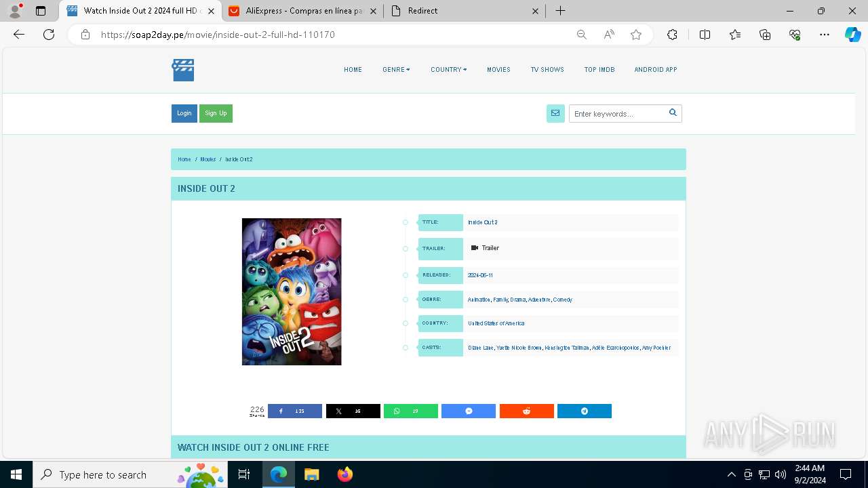The height and width of the screenshot is (488, 868).
Task: Share on Facebook button
Action: [x=295, y=411]
